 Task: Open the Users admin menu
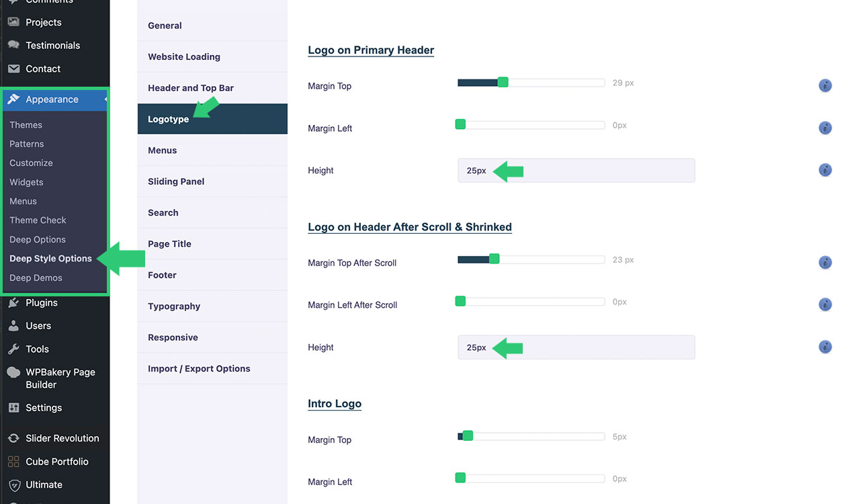click(x=38, y=326)
